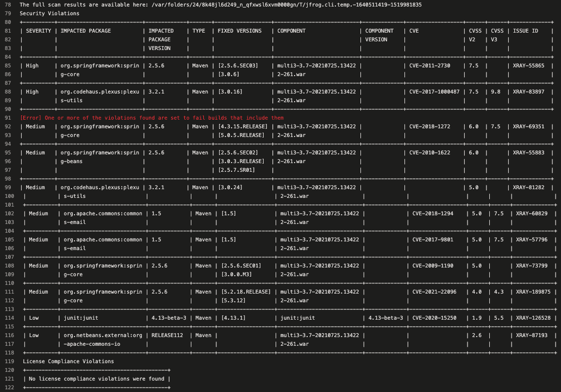
Task: Click the FIXED VERSIONS column header
Action: pyautogui.click(x=240, y=31)
